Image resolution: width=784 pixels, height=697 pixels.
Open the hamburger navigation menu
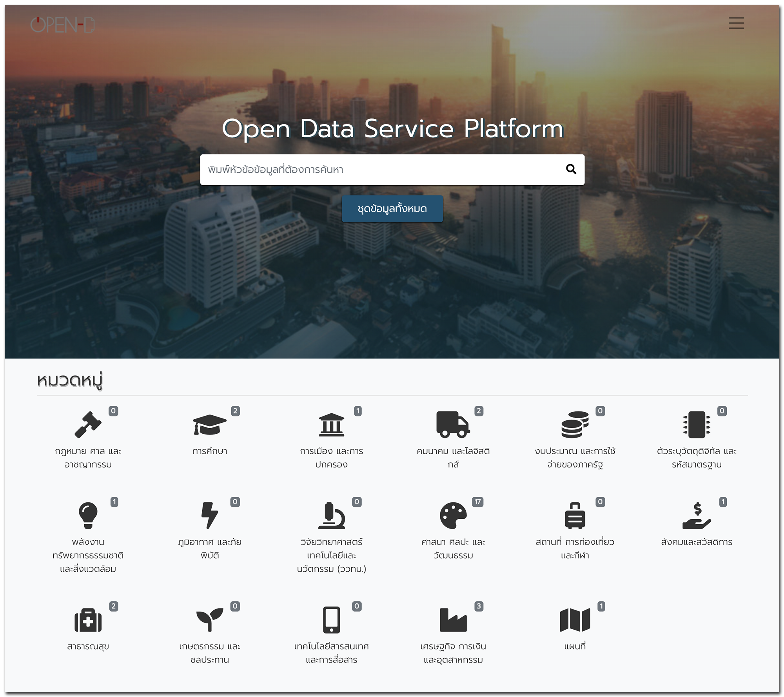(736, 23)
